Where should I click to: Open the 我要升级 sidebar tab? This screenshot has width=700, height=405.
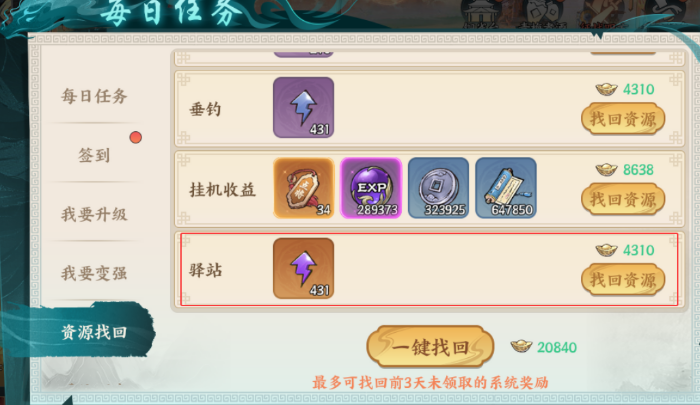tap(94, 214)
